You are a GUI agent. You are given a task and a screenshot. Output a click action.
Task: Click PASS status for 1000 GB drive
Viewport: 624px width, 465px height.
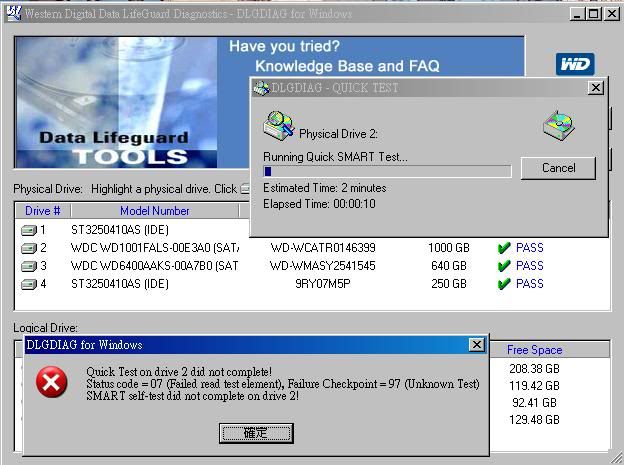530,248
